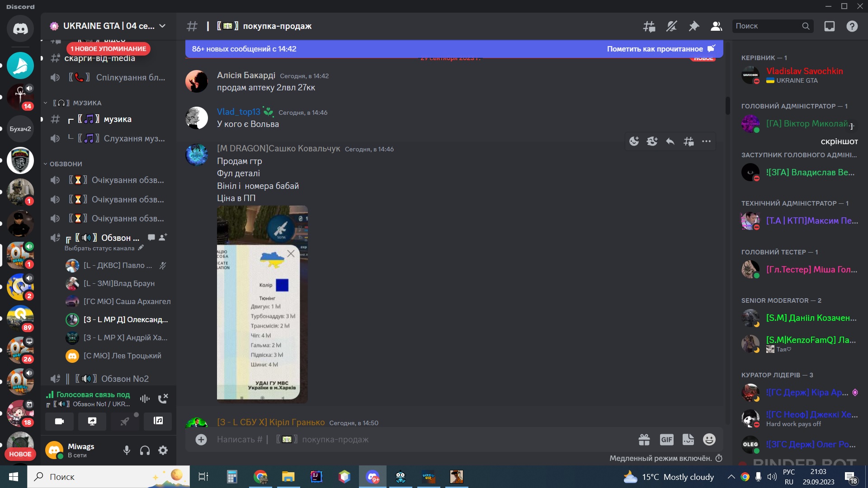Open the gift icon in message bar
This screenshot has height=488, width=868.
[644, 439]
